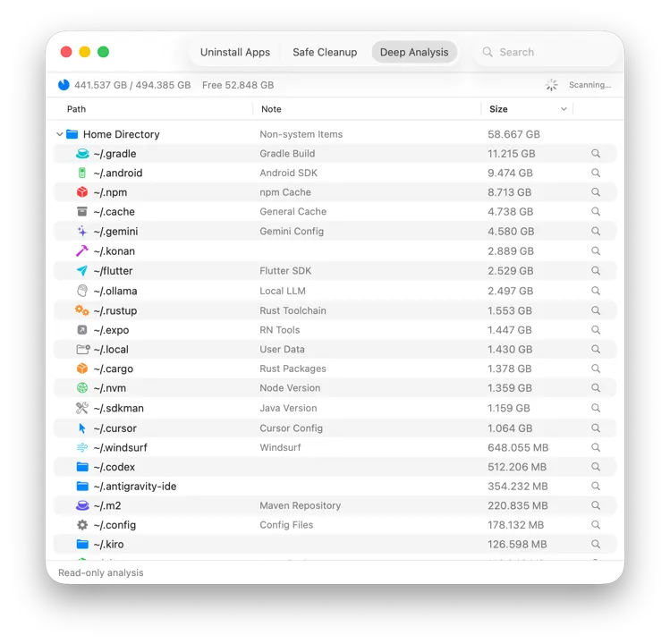Click the ~/.expo arrow square icon
Screen dimensions: 670x644
point(82,330)
